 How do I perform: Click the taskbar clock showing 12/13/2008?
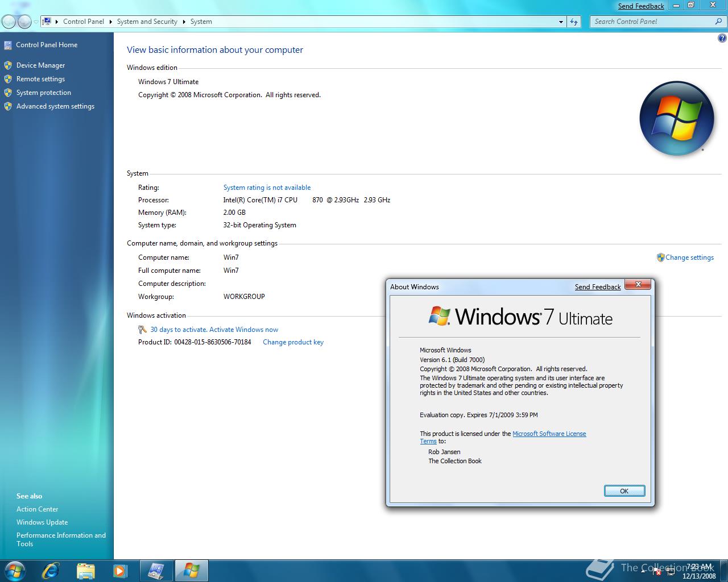[x=699, y=571]
